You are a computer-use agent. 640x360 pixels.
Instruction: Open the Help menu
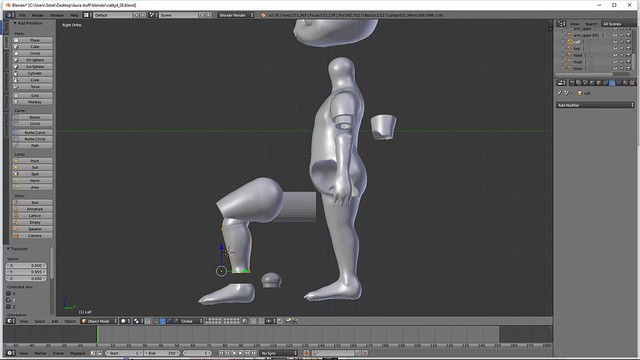tap(74, 15)
